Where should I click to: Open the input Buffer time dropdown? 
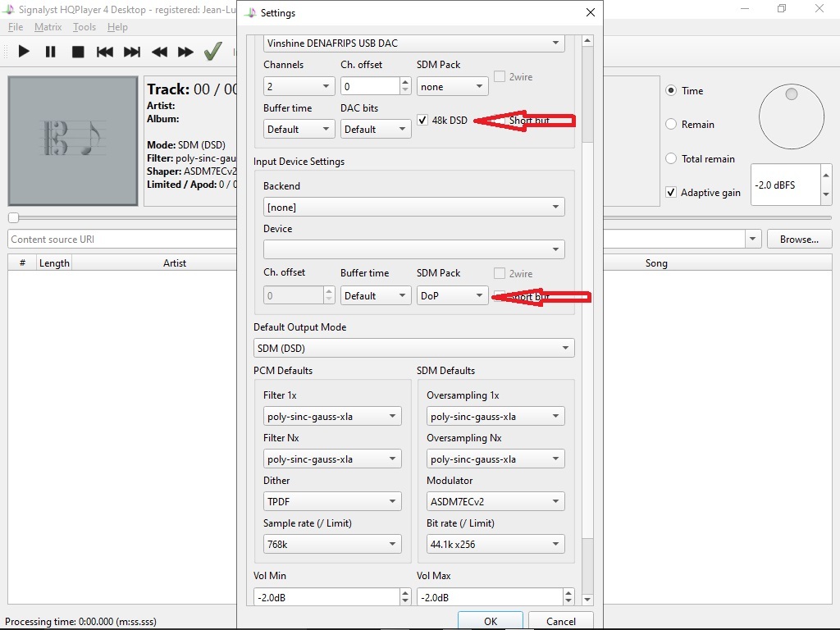click(376, 295)
